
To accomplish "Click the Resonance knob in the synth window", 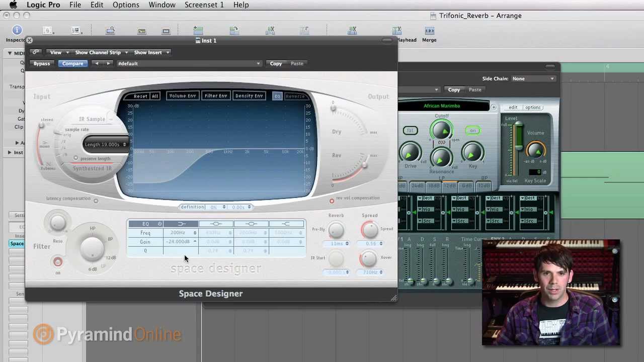I will [x=441, y=159].
